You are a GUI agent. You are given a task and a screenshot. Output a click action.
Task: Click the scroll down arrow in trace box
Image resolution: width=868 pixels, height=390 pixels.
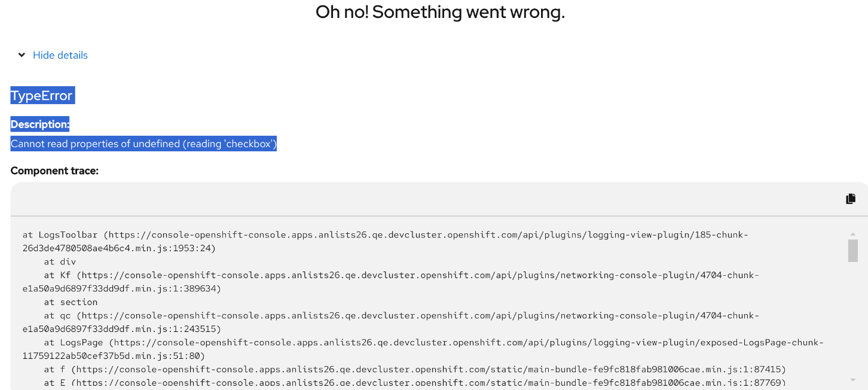[852, 380]
